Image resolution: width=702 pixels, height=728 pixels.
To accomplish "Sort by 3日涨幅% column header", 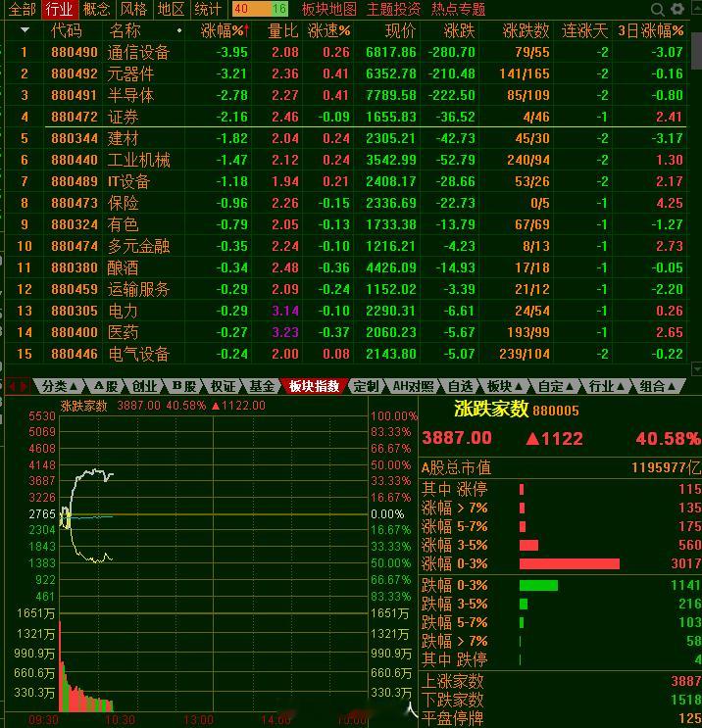I will pyautogui.click(x=650, y=31).
